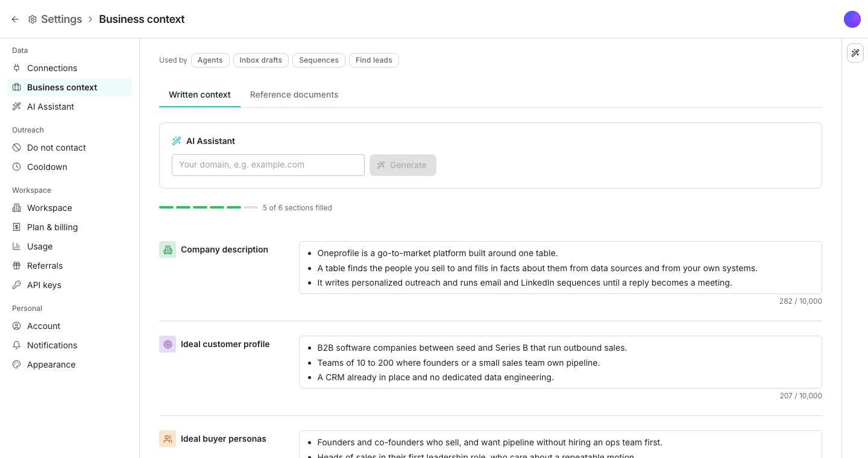This screenshot has height=458, width=868.
Task: Switch to the Reference documents tab
Action: click(x=294, y=95)
